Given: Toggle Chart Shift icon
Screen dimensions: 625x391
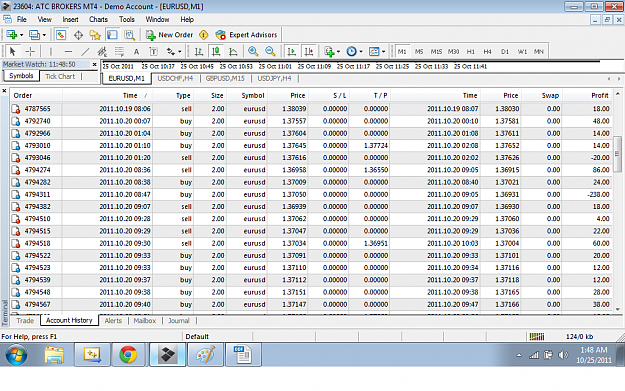Looking at the screenshot, I should click(309, 51).
